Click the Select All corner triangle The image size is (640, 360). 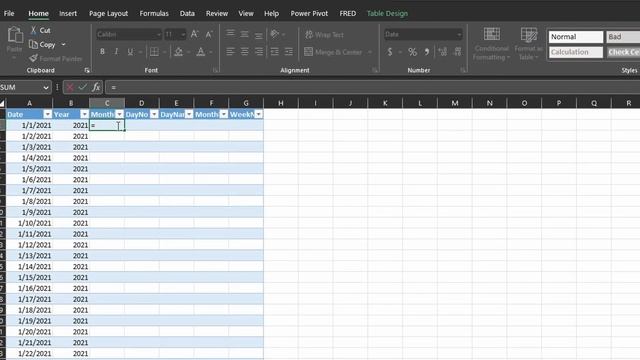tap(2, 103)
